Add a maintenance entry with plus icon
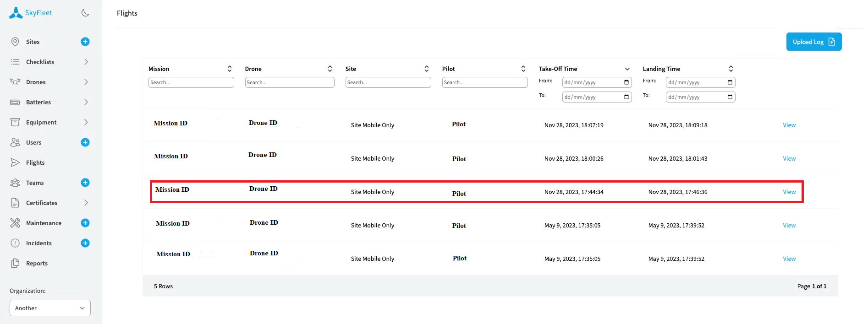 85,223
